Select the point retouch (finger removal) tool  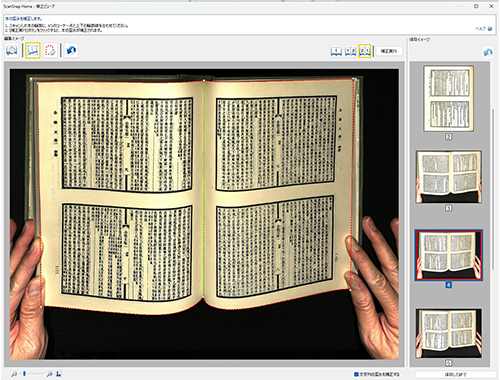click(50, 51)
